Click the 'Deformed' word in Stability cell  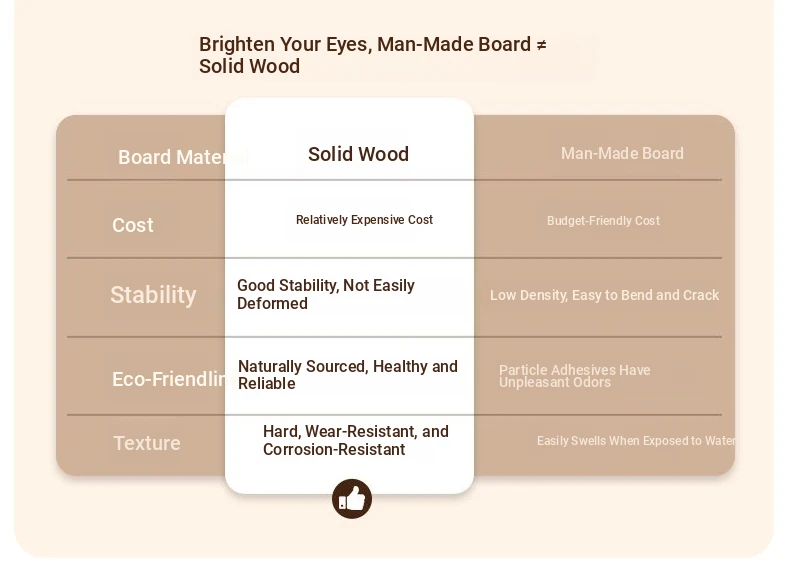pos(272,303)
